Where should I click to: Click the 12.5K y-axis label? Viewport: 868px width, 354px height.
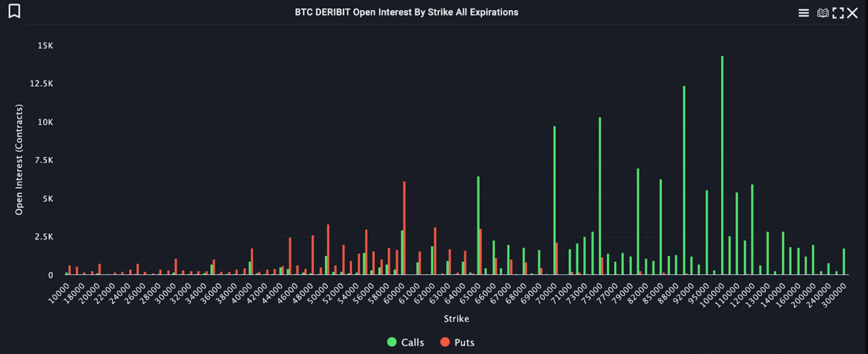pyautogui.click(x=42, y=84)
